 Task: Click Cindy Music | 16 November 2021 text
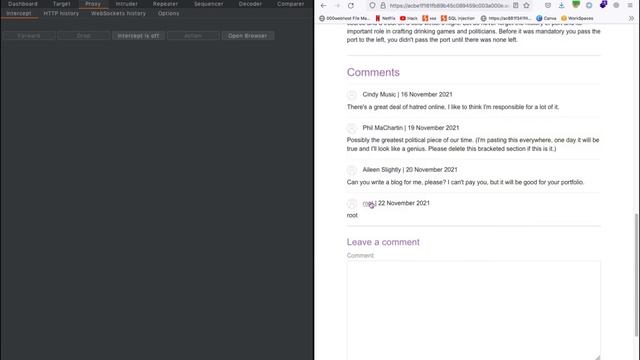(x=407, y=94)
